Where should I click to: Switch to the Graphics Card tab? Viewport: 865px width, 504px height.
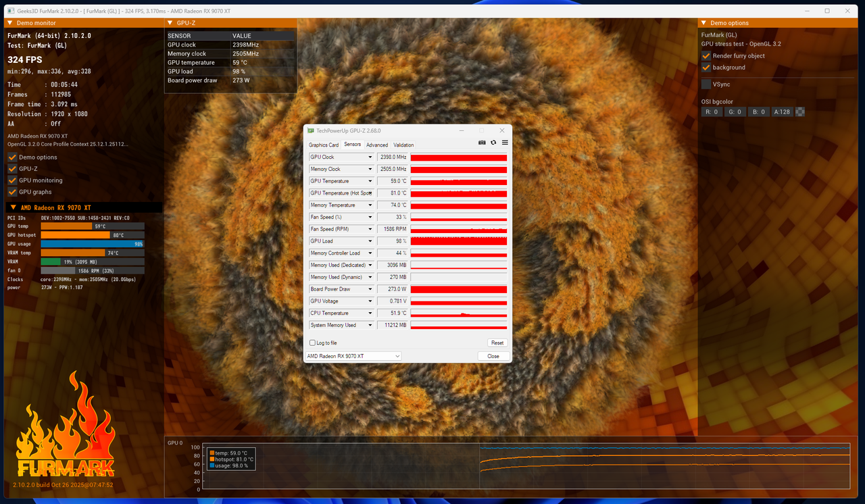324,145
